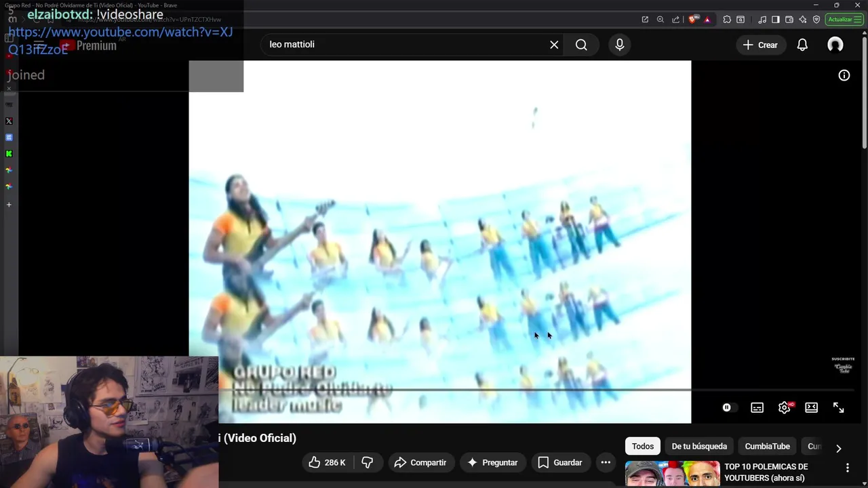Click the Preguntar button
The width and height of the screenshot is (868, 488).
pyautogui.click(x=492, y=462)
